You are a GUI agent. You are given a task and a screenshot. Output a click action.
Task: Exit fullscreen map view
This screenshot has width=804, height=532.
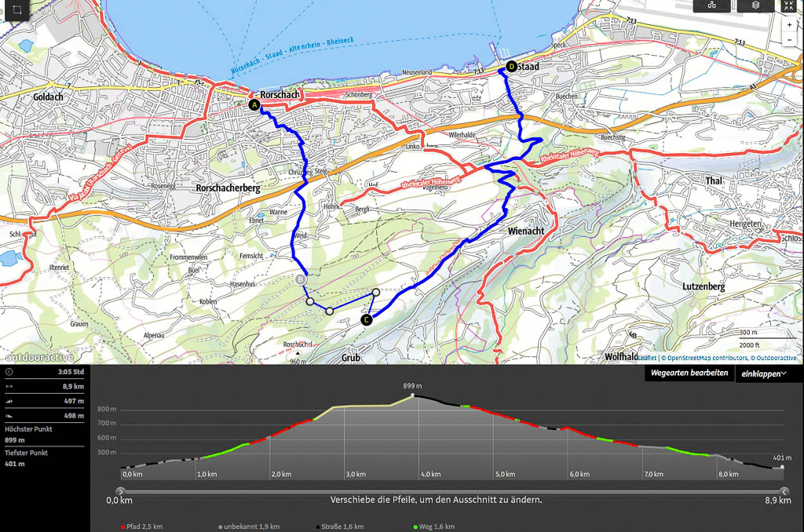[x=789, y=5]
